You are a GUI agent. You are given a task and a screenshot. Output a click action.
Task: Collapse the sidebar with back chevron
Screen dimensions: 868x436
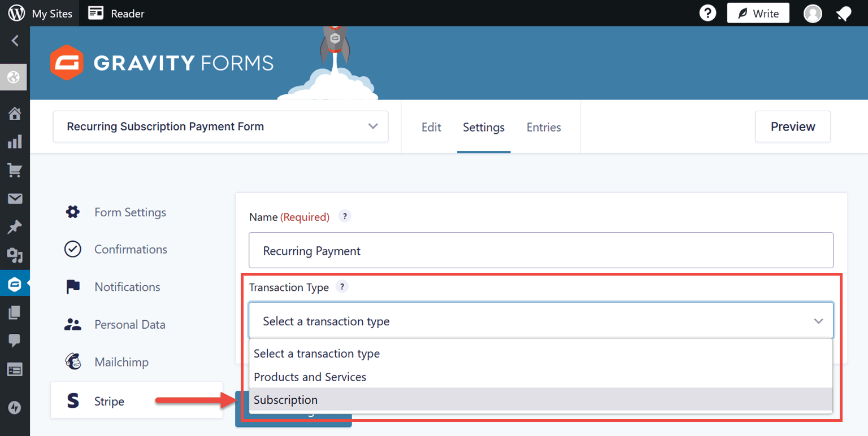click(15, 41)
